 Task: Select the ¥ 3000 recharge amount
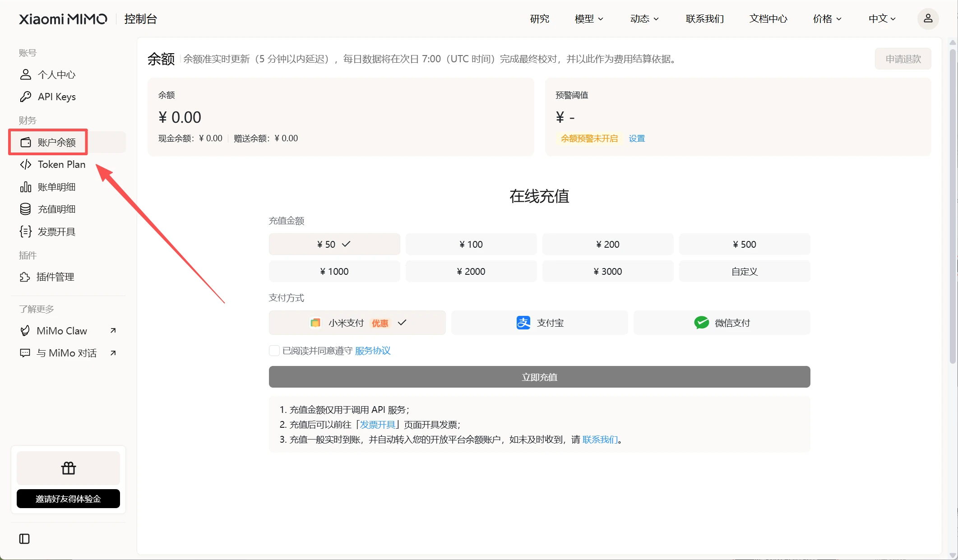608,271
